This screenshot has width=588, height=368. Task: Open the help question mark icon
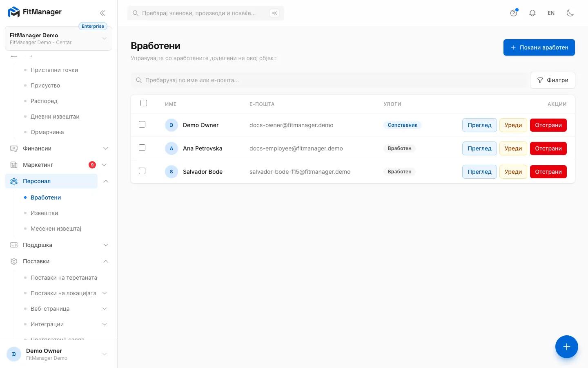[x=514, y=13]
